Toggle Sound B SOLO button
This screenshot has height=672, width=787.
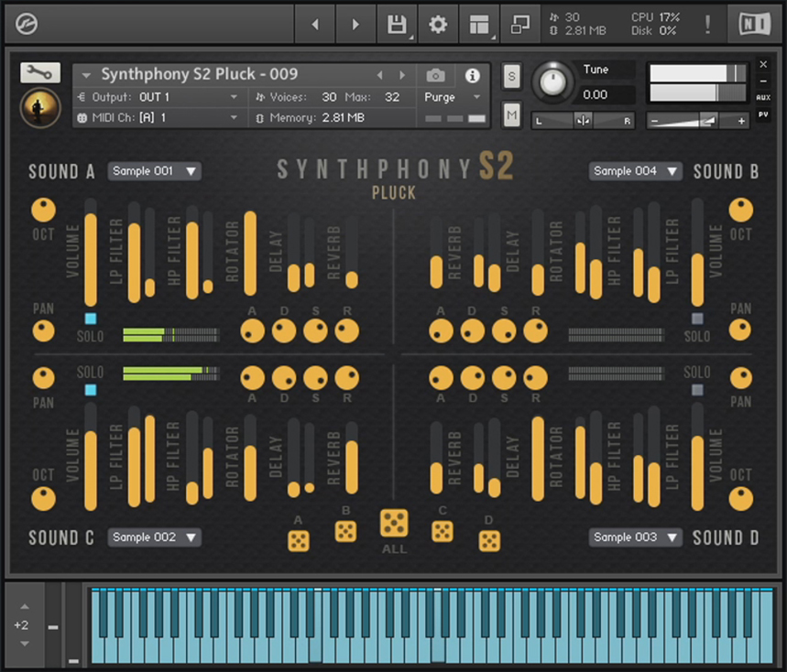pos(697,319)
